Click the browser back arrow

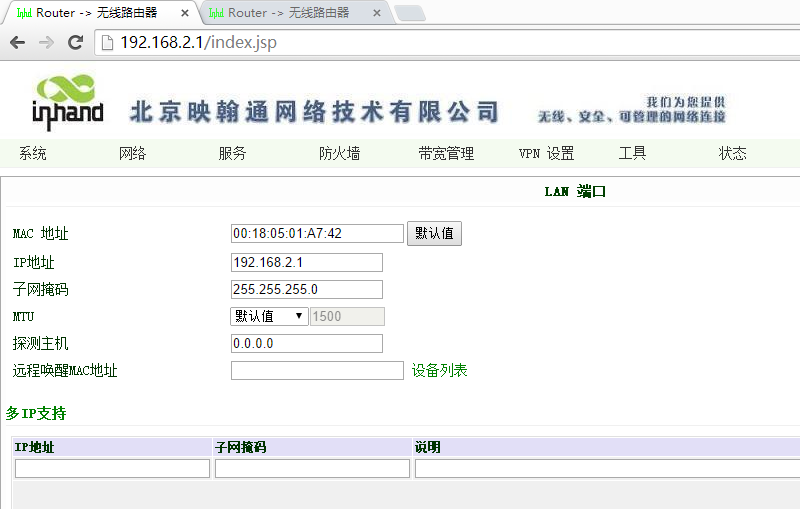coord(17,43)
